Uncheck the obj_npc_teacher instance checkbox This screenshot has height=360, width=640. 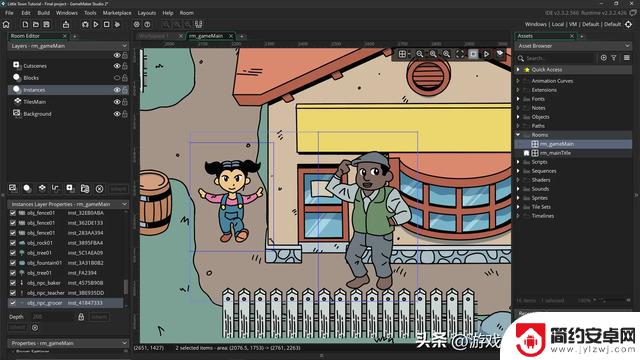coord(13,293)
